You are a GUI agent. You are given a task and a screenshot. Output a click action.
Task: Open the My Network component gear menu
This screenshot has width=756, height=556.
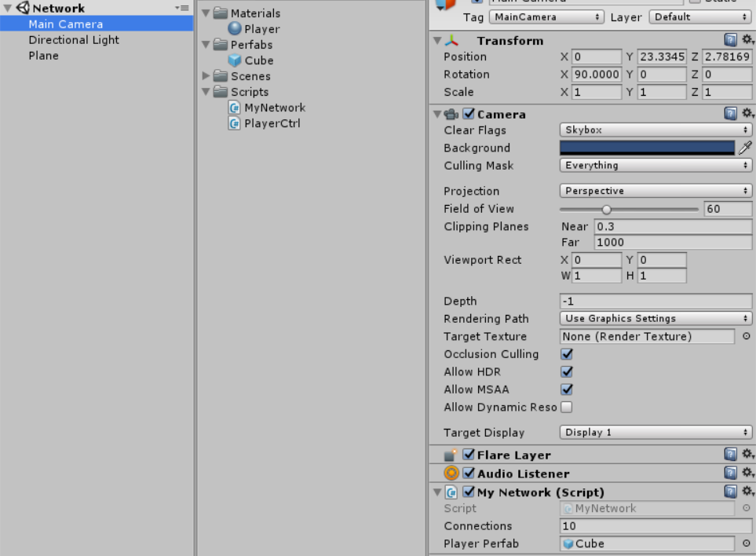747,491
